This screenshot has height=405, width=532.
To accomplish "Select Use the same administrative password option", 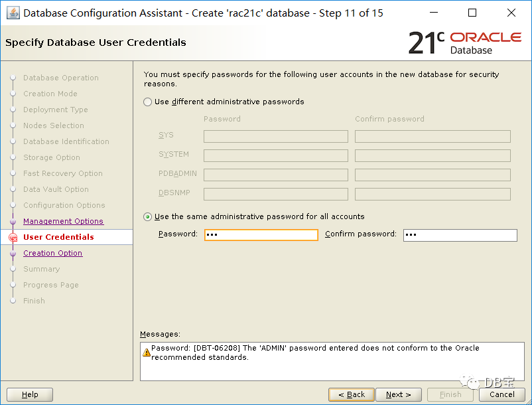I will [x=147, y=216].
